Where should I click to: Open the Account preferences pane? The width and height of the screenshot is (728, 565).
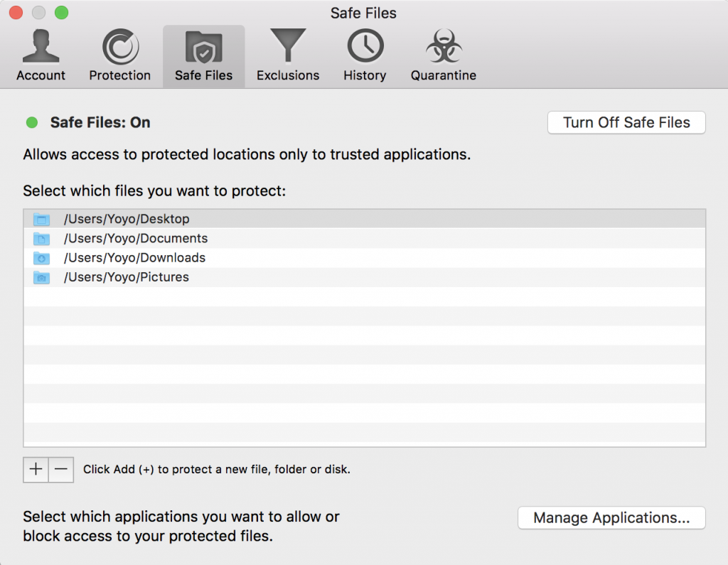(x=41, y=55)
